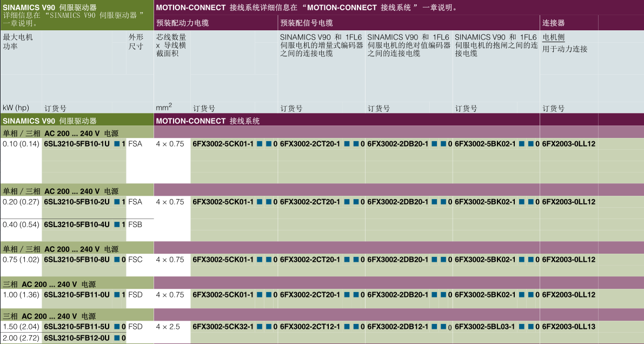
Task: Click the blue square after 6SL3210-5FB12-0U
Action: (117, 338)
